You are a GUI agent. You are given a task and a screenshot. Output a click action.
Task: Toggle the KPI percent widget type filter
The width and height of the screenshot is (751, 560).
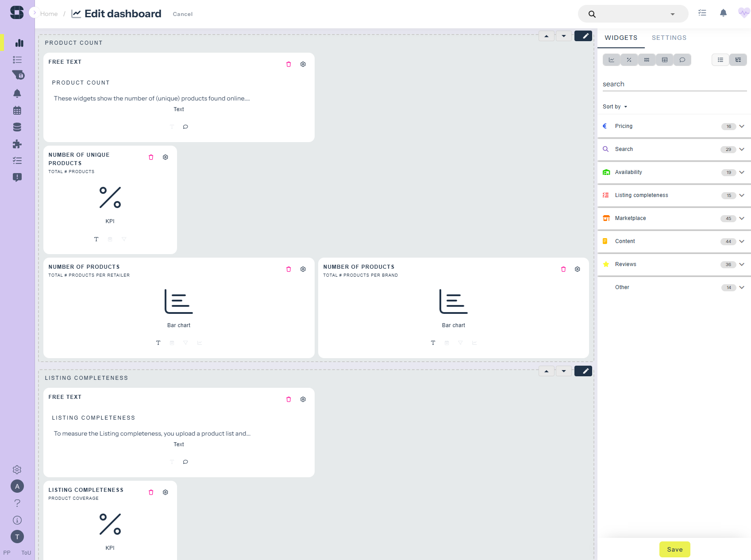point(629,60)
